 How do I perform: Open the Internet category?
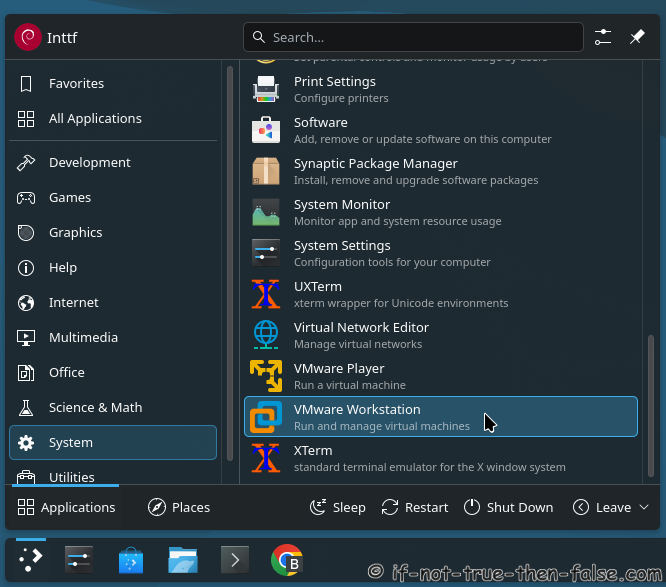pos(113,302)
